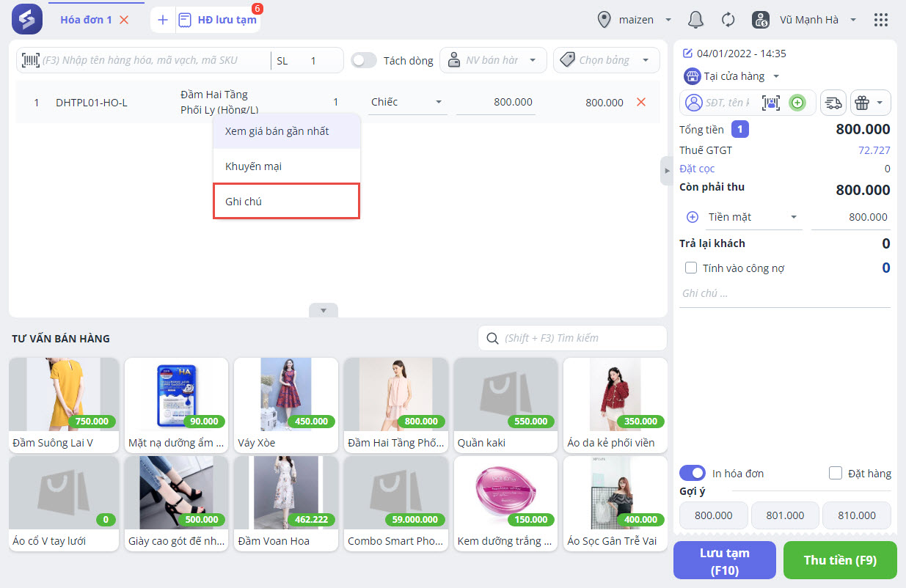The image size is (906, 588).
Task: Toggle In hóa đơn switch
Action: coord(693,473)
